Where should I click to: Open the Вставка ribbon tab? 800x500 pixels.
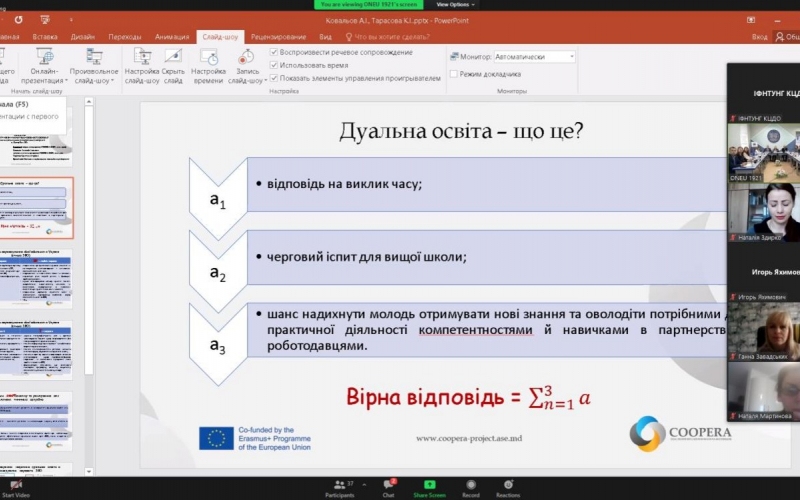[45, 37]
